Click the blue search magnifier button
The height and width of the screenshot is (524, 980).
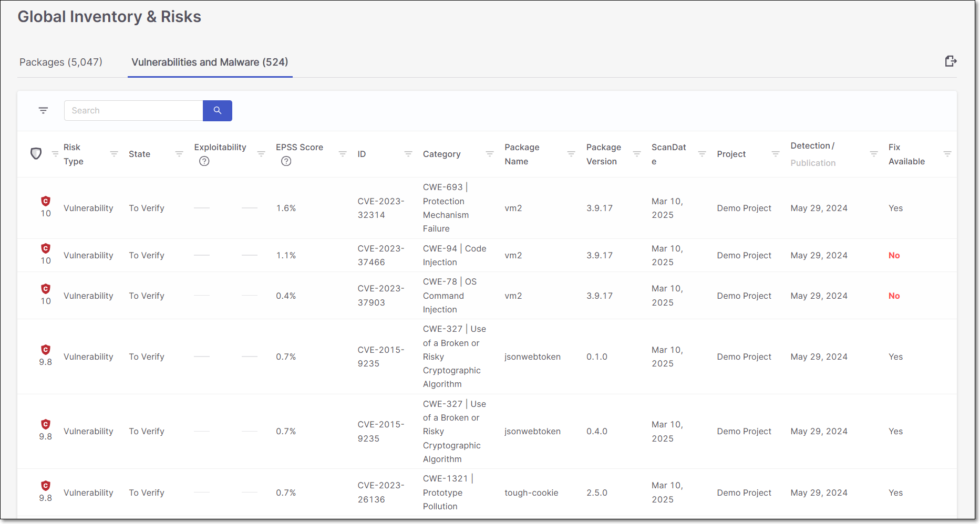click(x=218, y=111)
